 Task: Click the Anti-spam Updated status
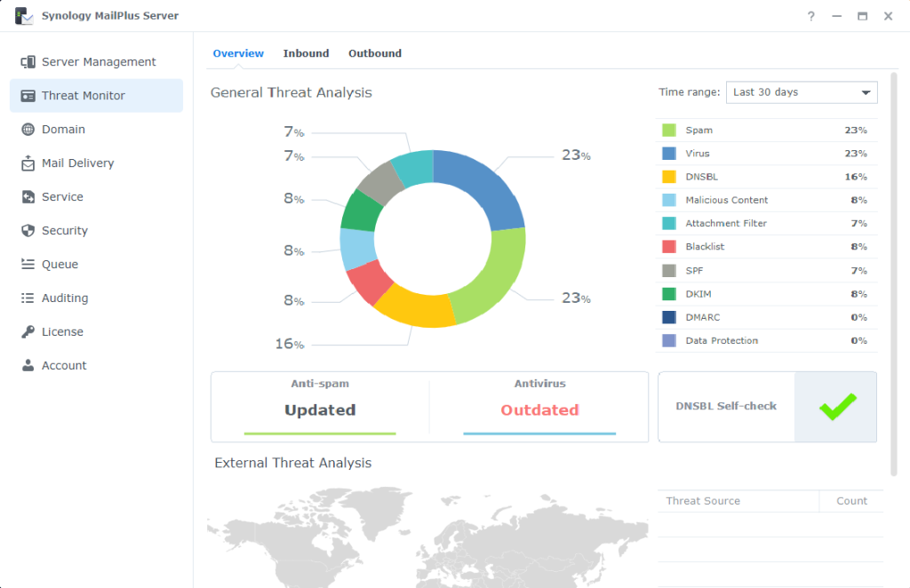pos(320,410)
